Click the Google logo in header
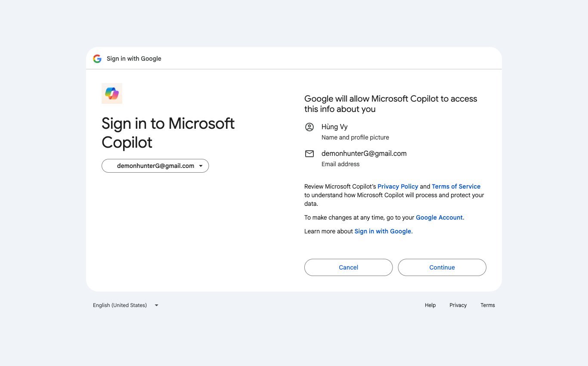The height and width of the screenshot is (366, 588). (x=97, y=59)
